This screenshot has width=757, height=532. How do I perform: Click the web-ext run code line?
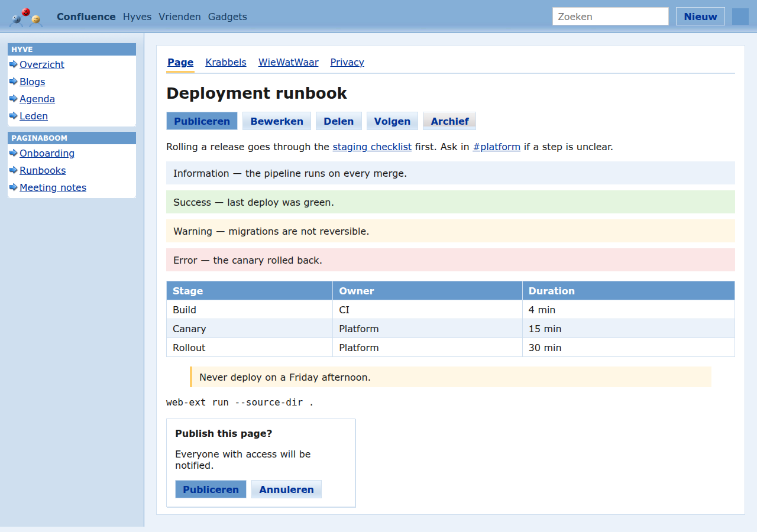pos(240,403)
